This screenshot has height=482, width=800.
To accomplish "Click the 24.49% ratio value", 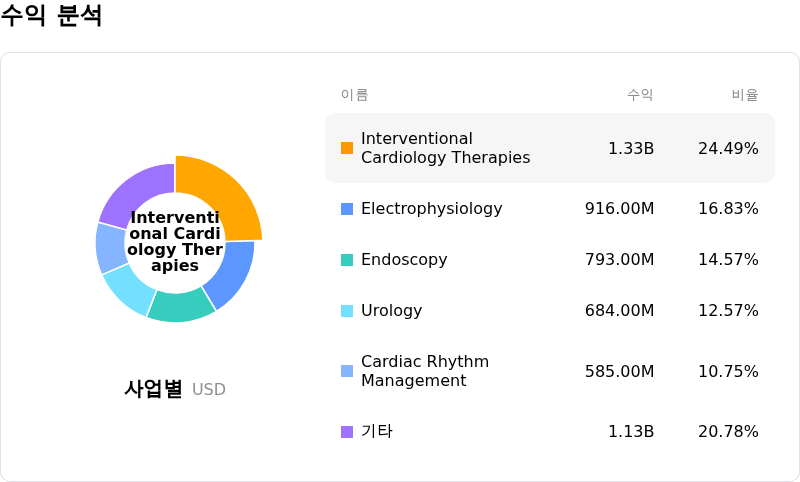I will pyautogui.click(x=728, y=148).
